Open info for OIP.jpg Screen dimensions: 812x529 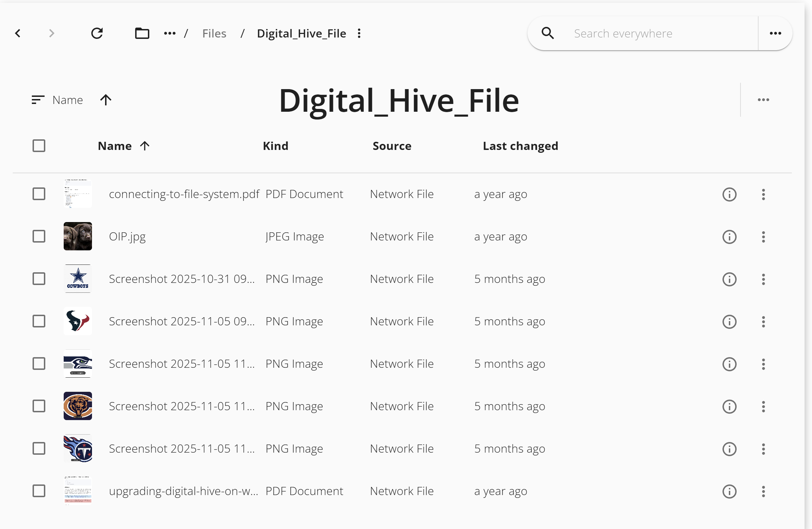729,237
